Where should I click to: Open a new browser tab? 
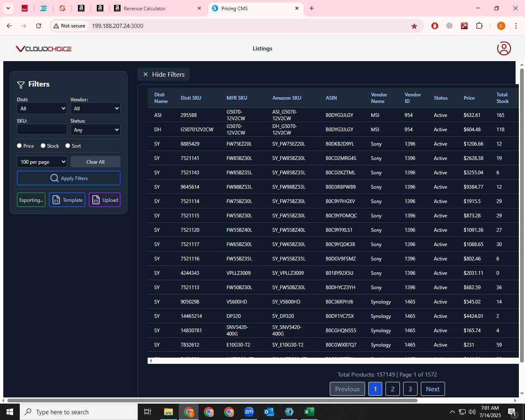(x=312, y=8)
